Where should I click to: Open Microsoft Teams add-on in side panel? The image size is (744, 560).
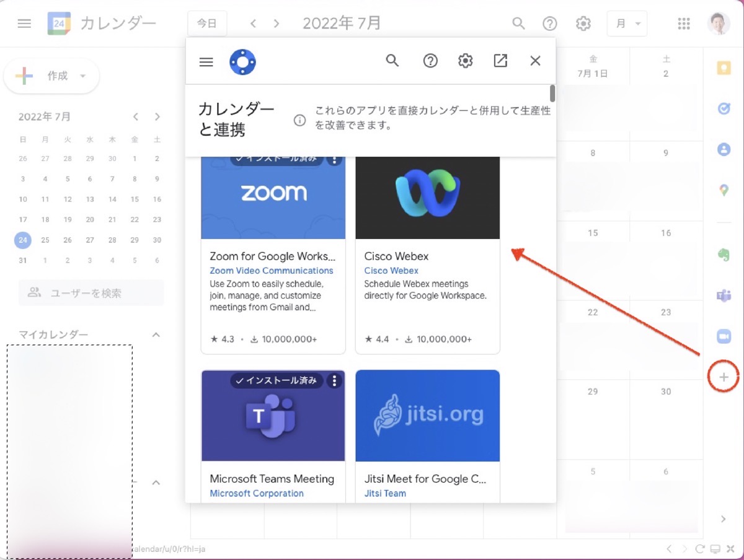click(724, 295)
